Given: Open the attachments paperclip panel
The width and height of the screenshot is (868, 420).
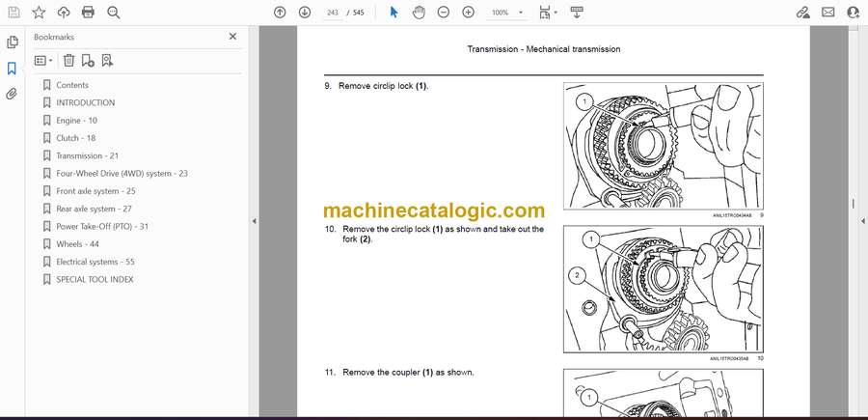Looking at the screenshot, I should pos(13,95).
